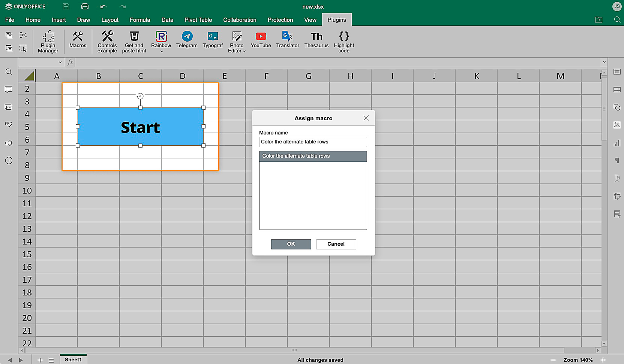Click the search icon in header

(x=617, y=20)
